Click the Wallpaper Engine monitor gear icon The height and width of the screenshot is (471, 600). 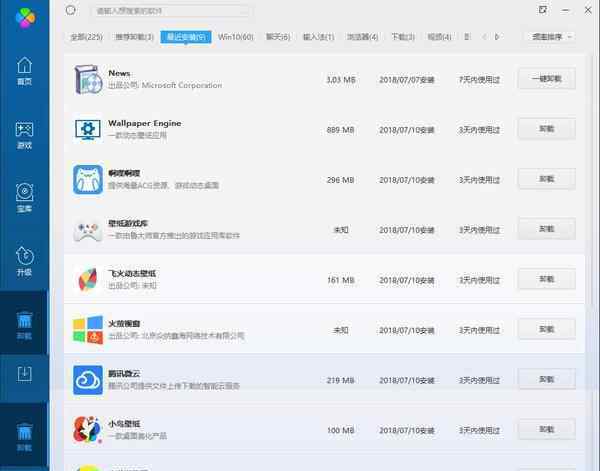(88, 130)
